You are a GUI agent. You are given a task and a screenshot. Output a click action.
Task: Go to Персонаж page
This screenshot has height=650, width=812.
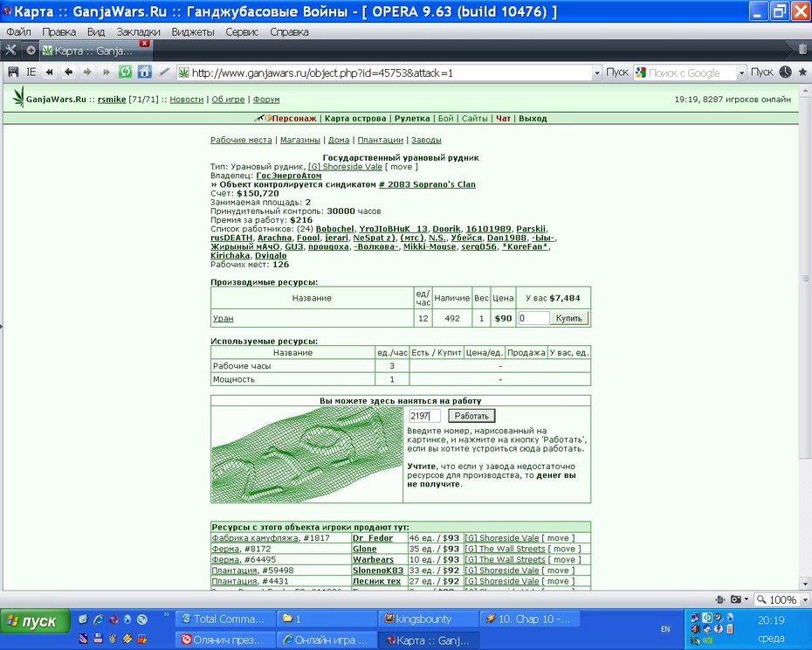point(294,118)
